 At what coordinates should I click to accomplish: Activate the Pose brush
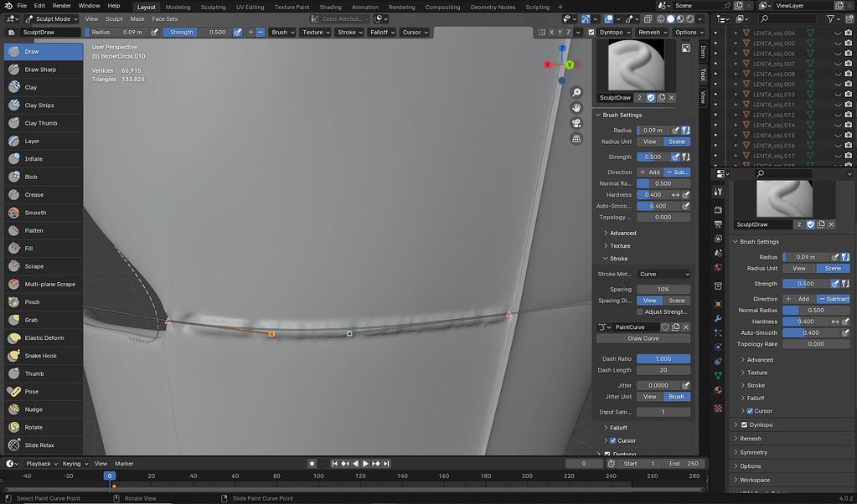click(x=44, y=392)
